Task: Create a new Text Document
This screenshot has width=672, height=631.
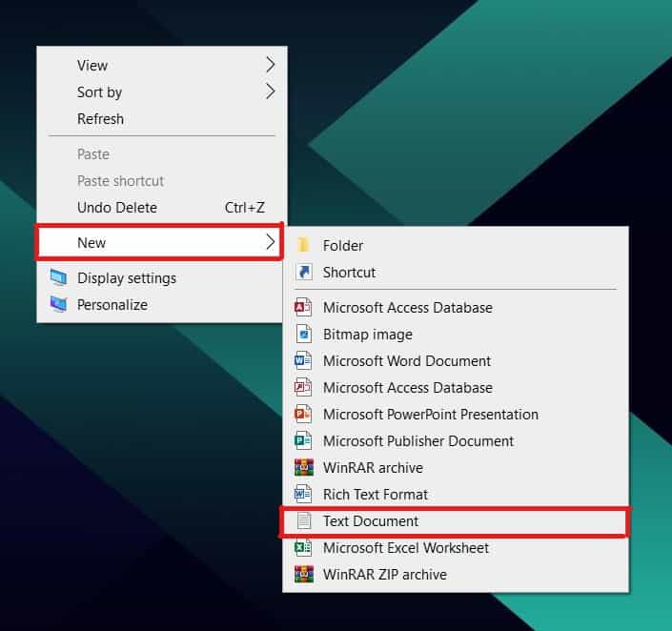Action: (x=456, y=521)
